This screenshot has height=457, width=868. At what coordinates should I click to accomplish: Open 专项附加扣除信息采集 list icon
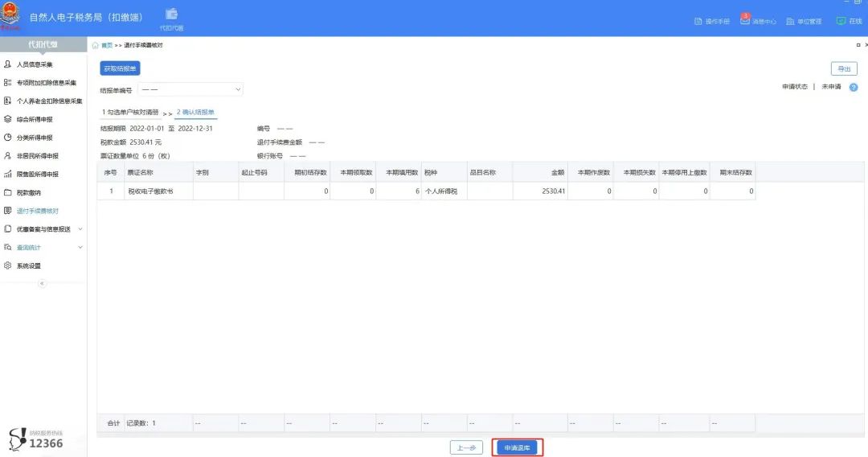tap(8, 83)
